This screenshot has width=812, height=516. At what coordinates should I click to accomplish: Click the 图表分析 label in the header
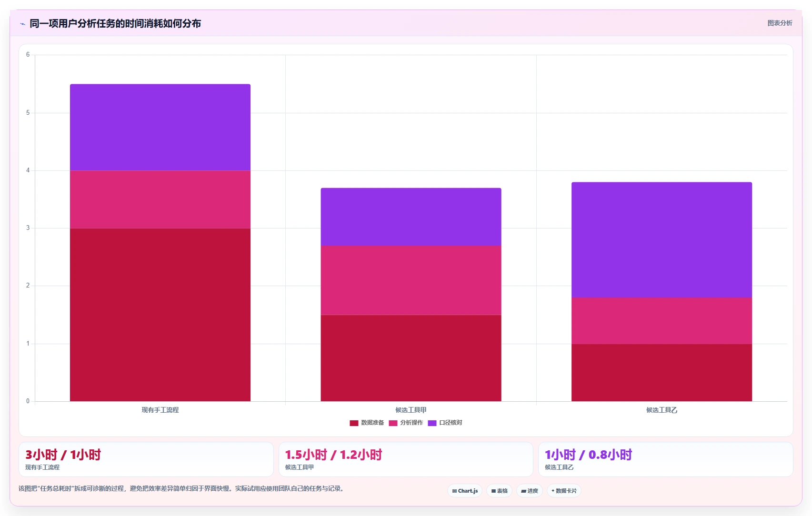(780, 23)
